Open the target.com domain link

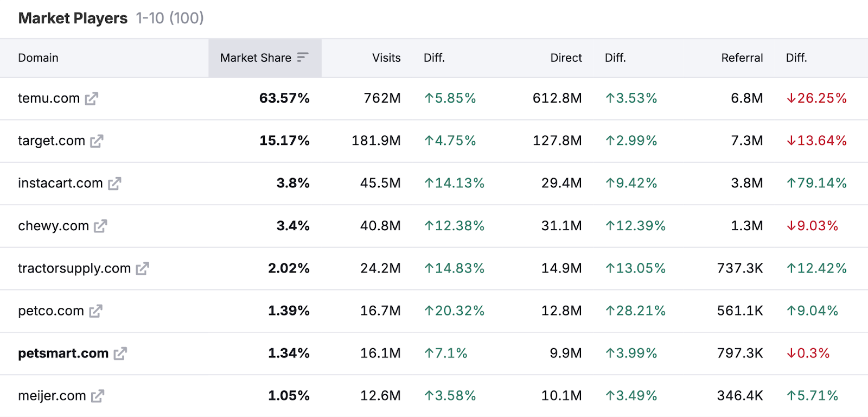tap(52, 141)
